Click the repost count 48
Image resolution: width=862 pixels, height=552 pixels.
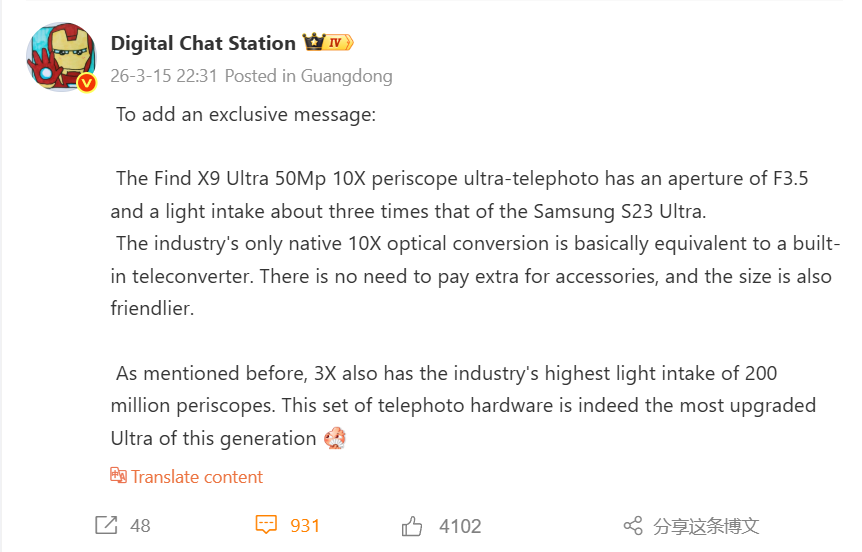click(140, 526)
